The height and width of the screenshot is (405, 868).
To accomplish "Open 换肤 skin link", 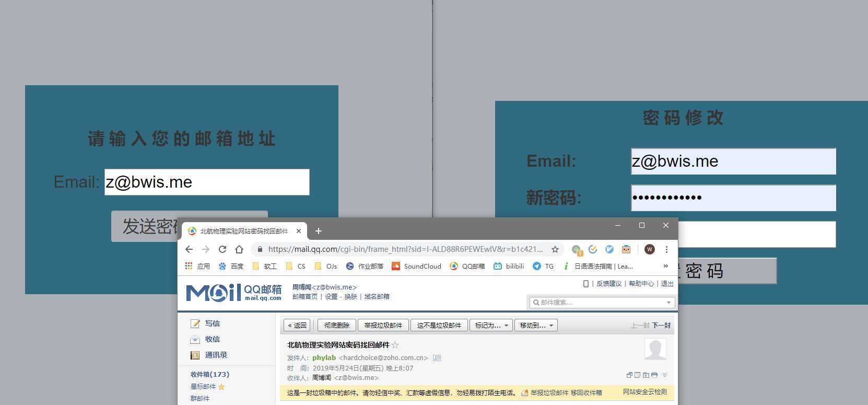I will 351,296.
